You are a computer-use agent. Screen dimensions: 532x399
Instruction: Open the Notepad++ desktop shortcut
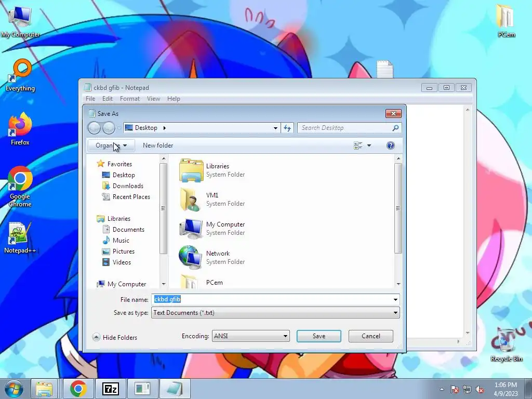point(20,237)
